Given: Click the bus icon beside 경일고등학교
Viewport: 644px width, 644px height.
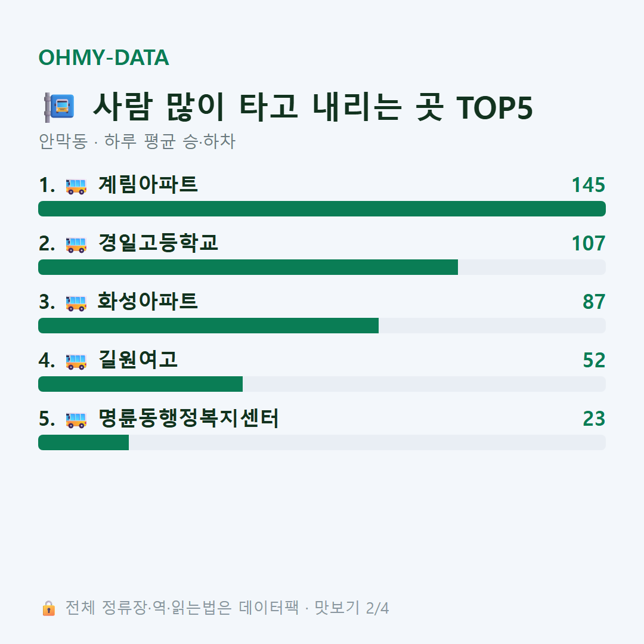Looking at the screenshot, I should (76, 244).
